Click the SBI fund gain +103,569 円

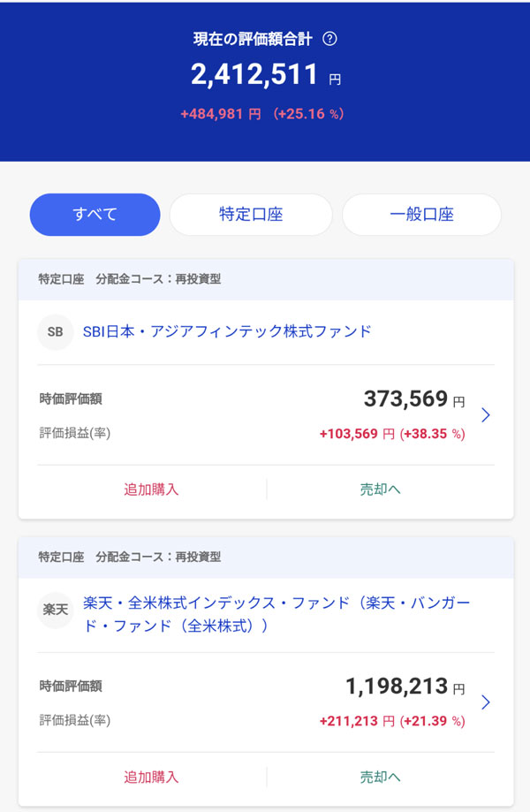click(357, 434)
